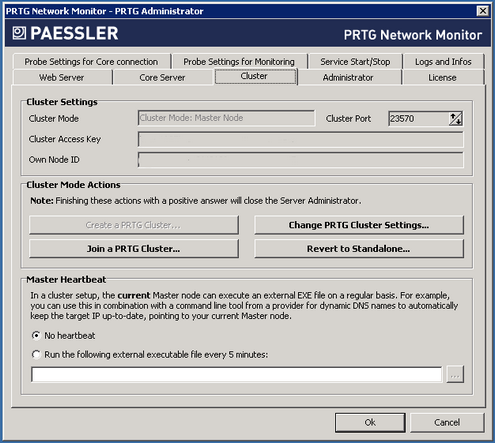Click the Cluster Mode Actions heading
Viewport: 495px width, 443px height.
point(73,185)
